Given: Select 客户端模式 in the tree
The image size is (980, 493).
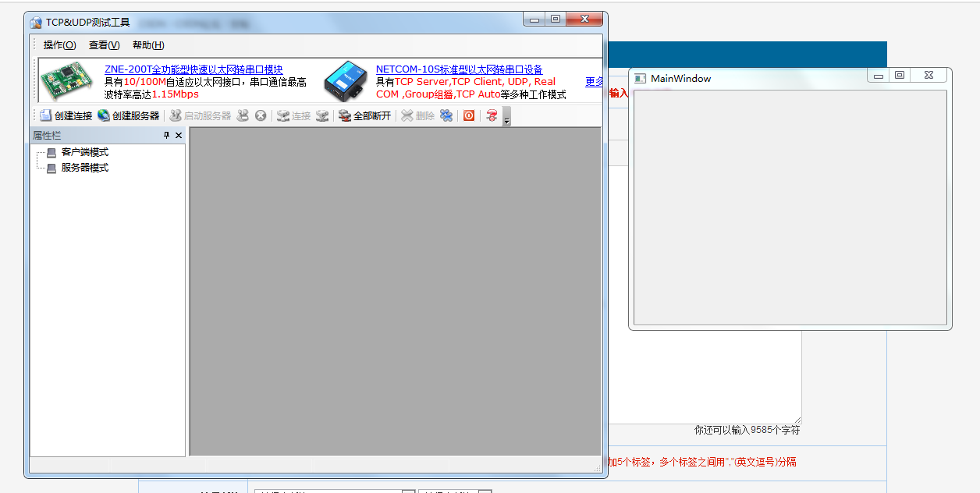Looking at the screenshot, I should pyautogui.click(x=85, y=152).
